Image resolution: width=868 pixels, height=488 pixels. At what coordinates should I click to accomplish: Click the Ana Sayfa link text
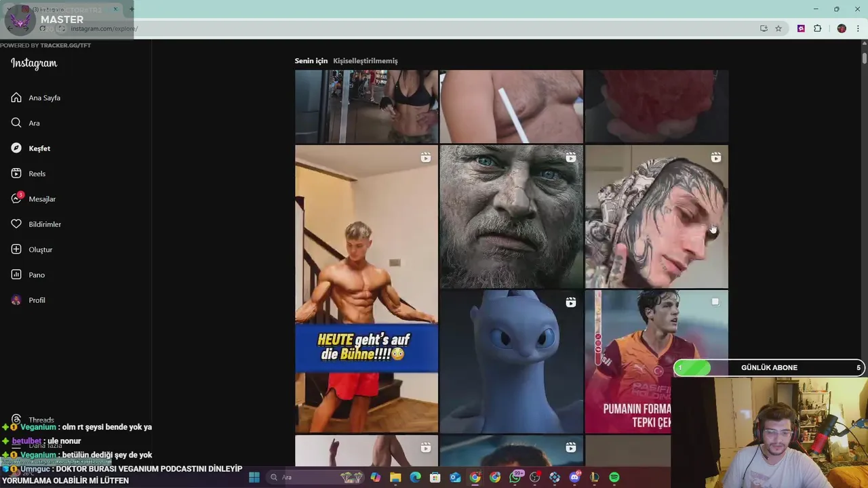(45, 98)
